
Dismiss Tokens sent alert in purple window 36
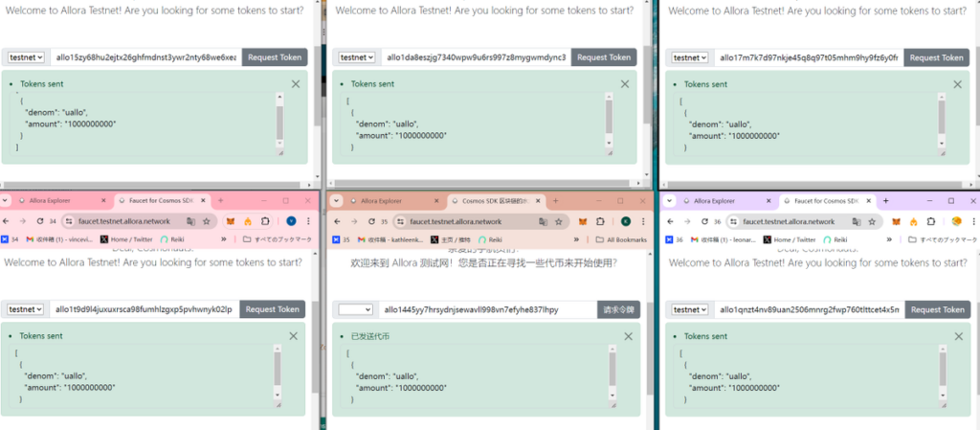point(959,336)
